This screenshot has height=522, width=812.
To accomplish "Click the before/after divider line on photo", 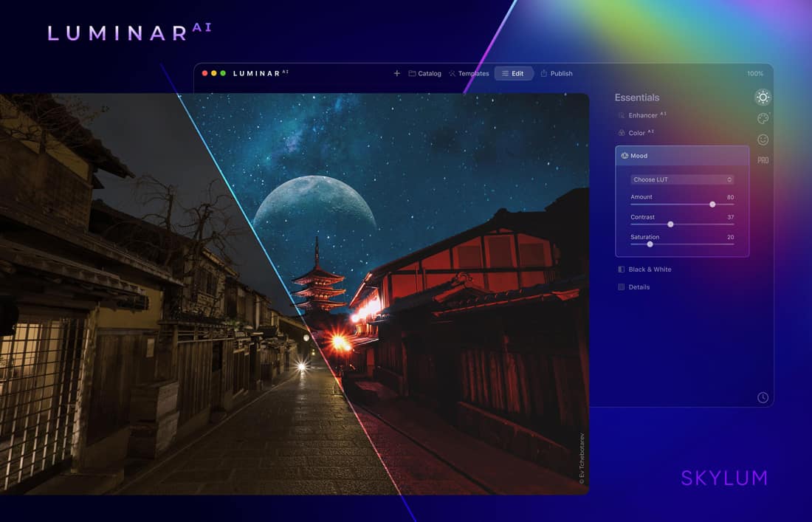I will pyautogui.click(x=290, y=295).
